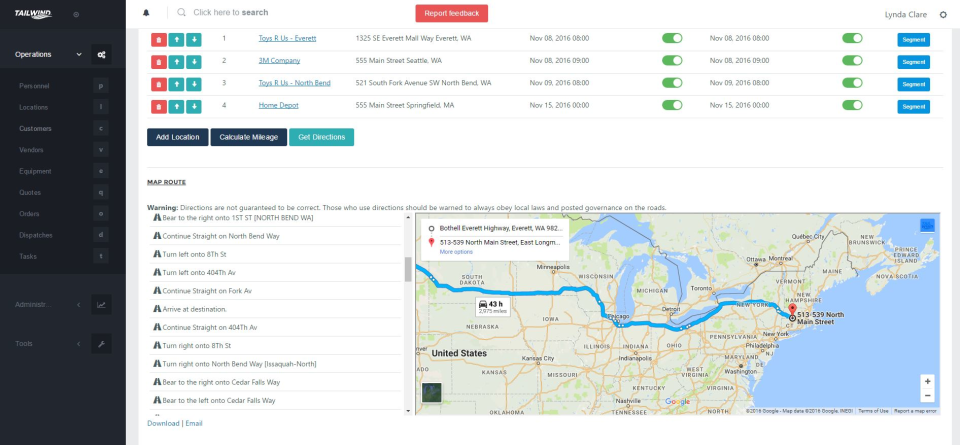Open Customers in the sidebar menu
This screenshot has width=960, height=445.
[x=35, y=129]
